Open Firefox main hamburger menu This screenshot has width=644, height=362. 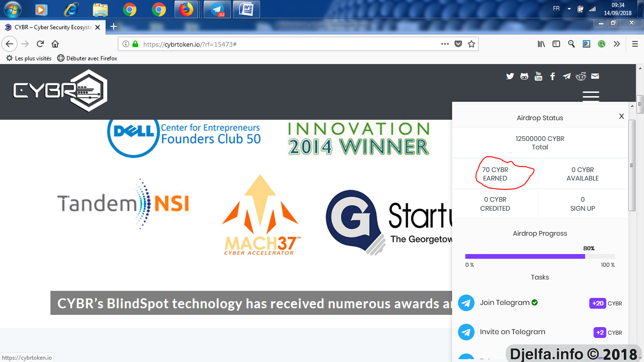635,44
